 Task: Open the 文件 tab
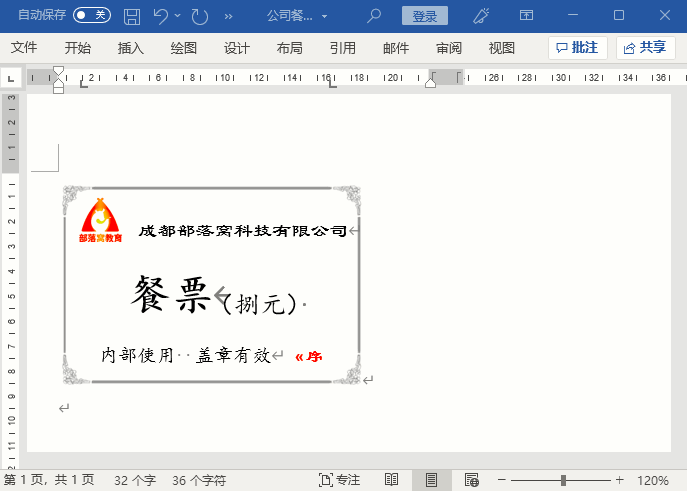(24, 47)
